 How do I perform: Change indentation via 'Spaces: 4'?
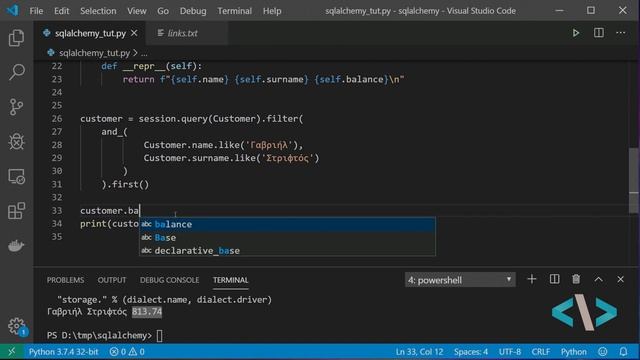[471, 351]
